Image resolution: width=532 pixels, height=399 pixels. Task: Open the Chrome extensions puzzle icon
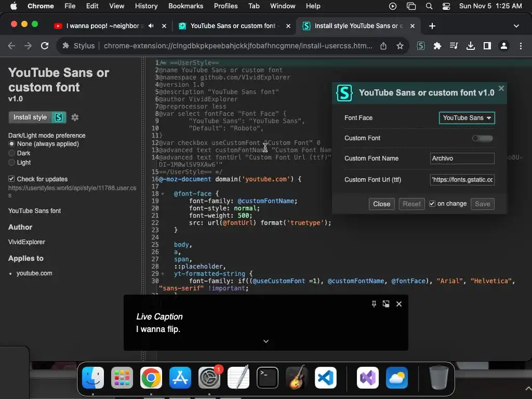[437, 46]
